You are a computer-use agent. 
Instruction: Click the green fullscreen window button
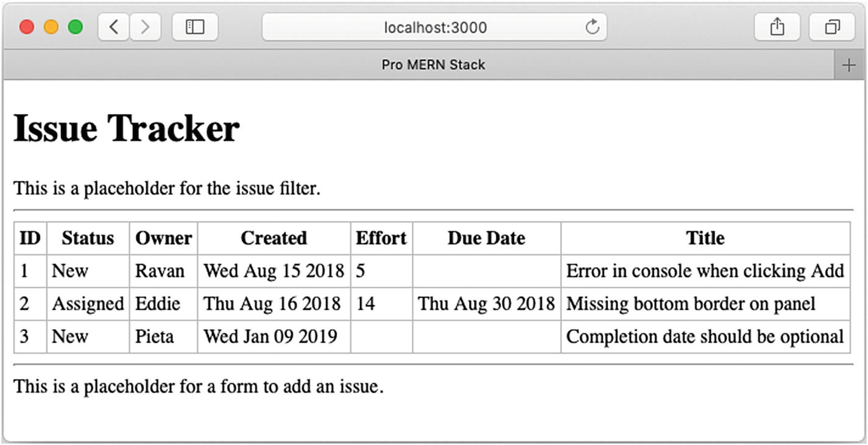tap(76, 27)
